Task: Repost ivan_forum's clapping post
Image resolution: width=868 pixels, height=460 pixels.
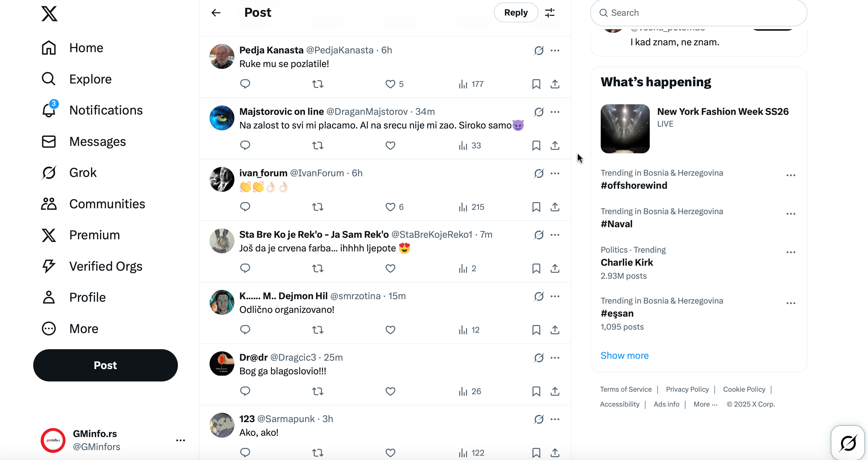Action: coord(317,207)
